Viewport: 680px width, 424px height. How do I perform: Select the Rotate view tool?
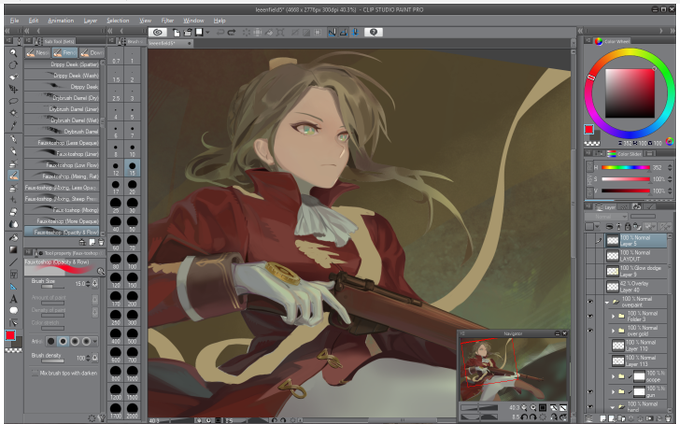coord(13,65)
